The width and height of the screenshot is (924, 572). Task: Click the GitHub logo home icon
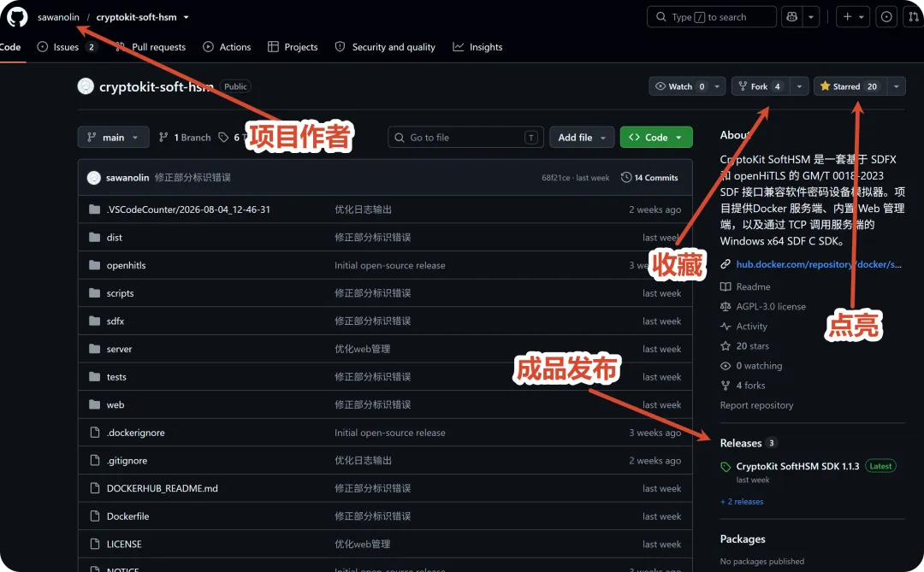tap(17, 17)
